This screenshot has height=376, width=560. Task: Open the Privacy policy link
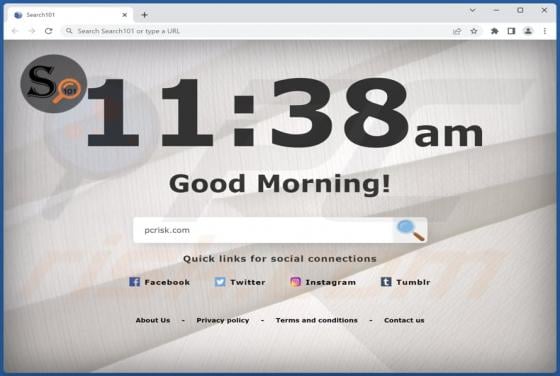[223, 320]
